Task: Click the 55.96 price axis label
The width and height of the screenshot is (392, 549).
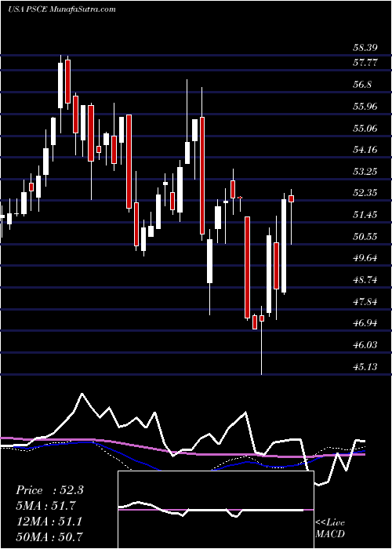Action: [365, 107]
